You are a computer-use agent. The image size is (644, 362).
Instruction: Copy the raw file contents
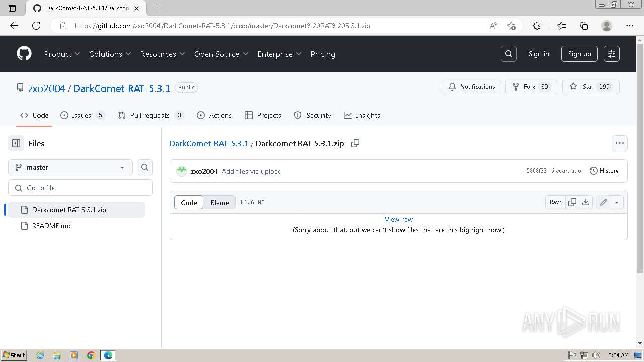pyautogui.click(x=572, y=202)
